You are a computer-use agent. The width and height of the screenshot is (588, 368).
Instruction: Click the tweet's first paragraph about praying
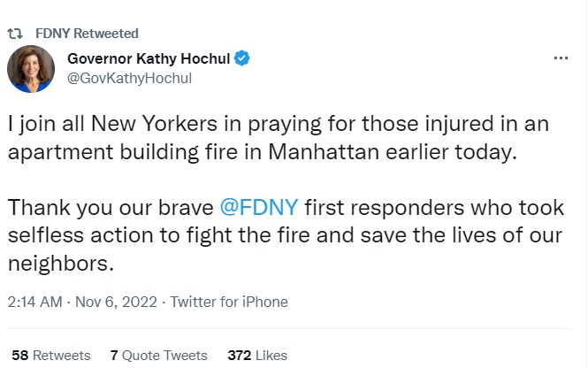(x=292, y=137)
